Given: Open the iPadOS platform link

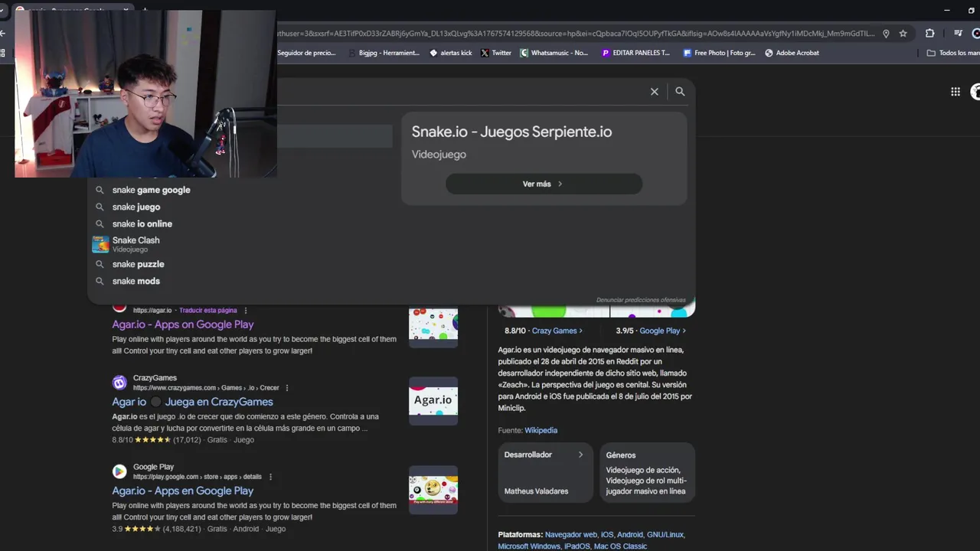Looking at the screenshot, I should click(577, 546).
